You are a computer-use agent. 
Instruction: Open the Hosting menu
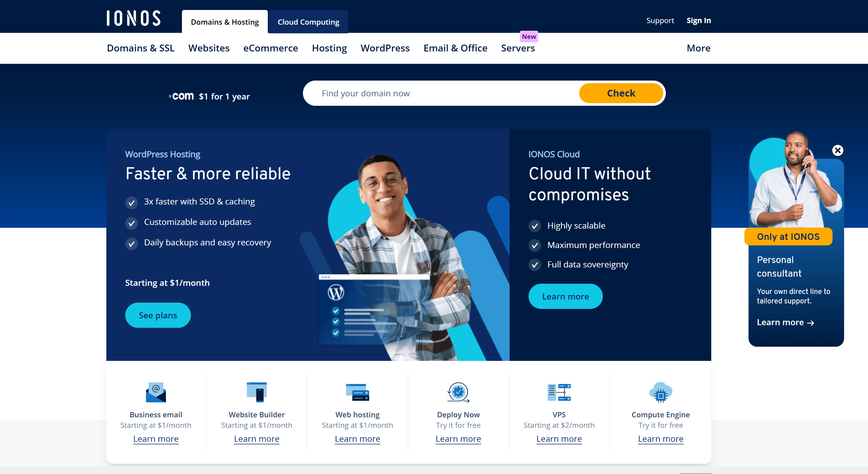329,48
